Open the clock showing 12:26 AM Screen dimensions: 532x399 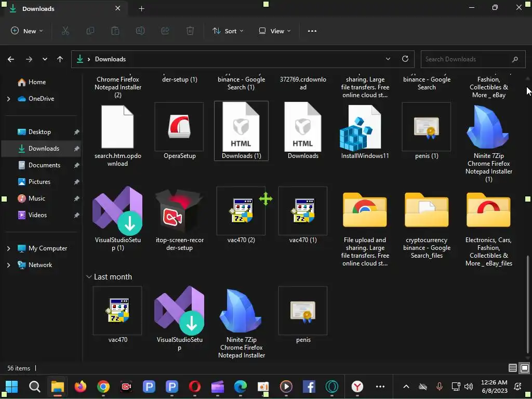tap(495, 387)
